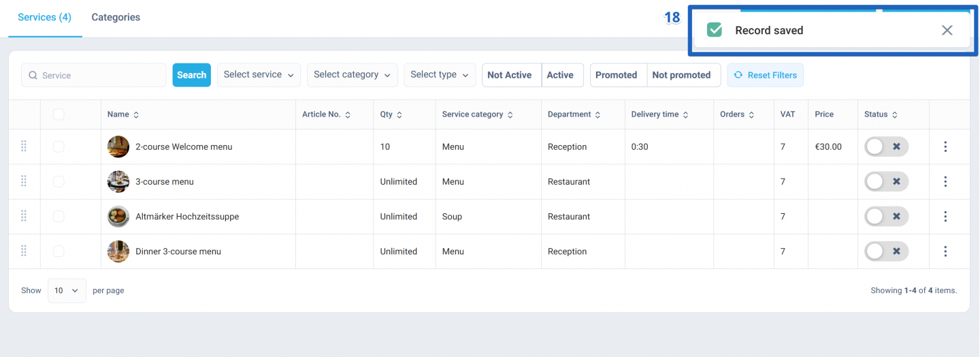
Task: Open three-dot menu for Altmärker Hochzeitssuppe
Action: pos(945,217)
